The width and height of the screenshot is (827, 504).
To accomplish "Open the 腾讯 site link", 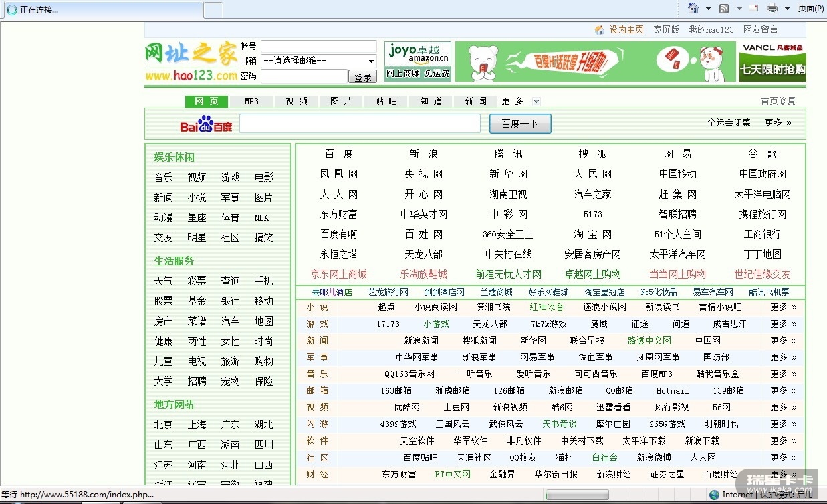I will (508, 154).
